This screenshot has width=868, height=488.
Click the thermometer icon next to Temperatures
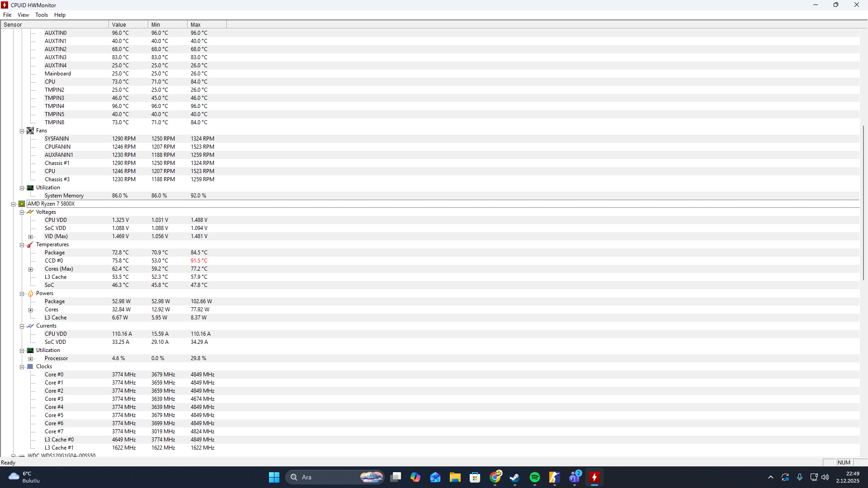pyautogui.click(x=30, y=244)
